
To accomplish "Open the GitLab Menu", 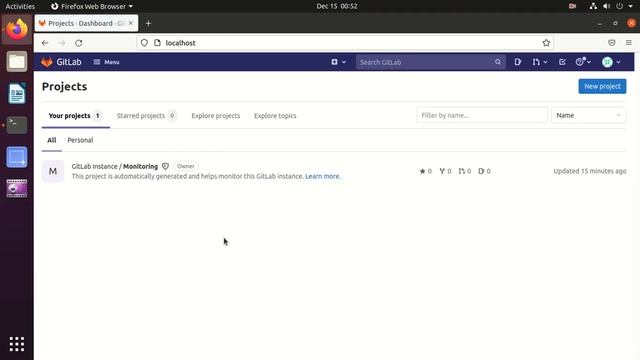I will coord(106,62).
